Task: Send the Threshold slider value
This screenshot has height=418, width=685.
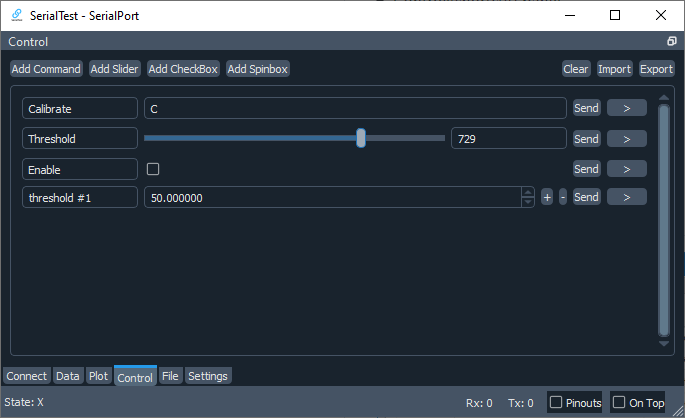Action: tap(586, 139)
